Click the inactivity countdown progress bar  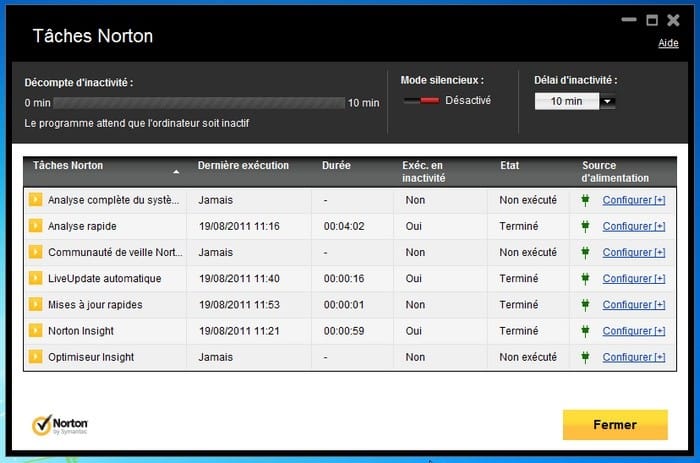pos(199,103)
